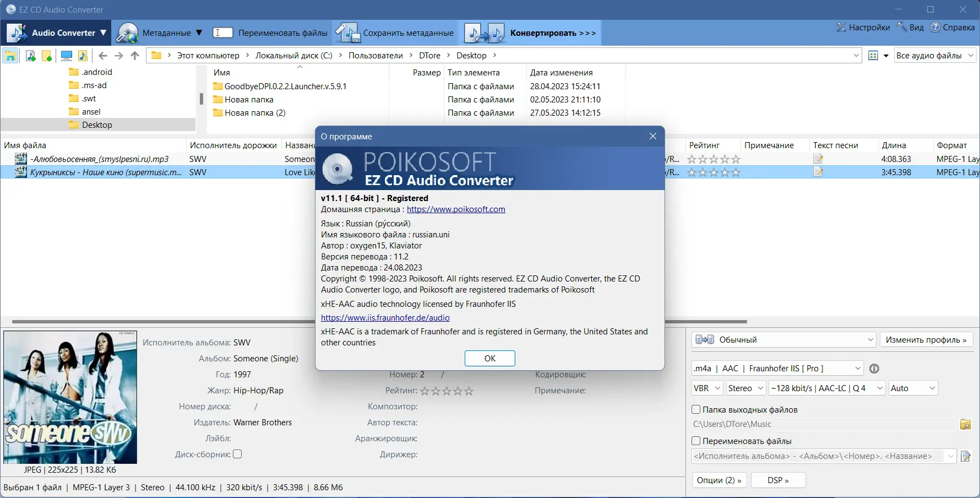980x498 pixels.
Task: Go up one folder level arrow
Action: pos(135,56)
